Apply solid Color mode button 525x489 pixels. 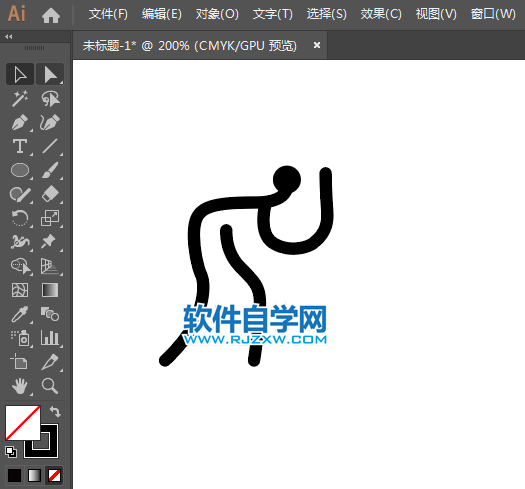click(x=14, y=475)
